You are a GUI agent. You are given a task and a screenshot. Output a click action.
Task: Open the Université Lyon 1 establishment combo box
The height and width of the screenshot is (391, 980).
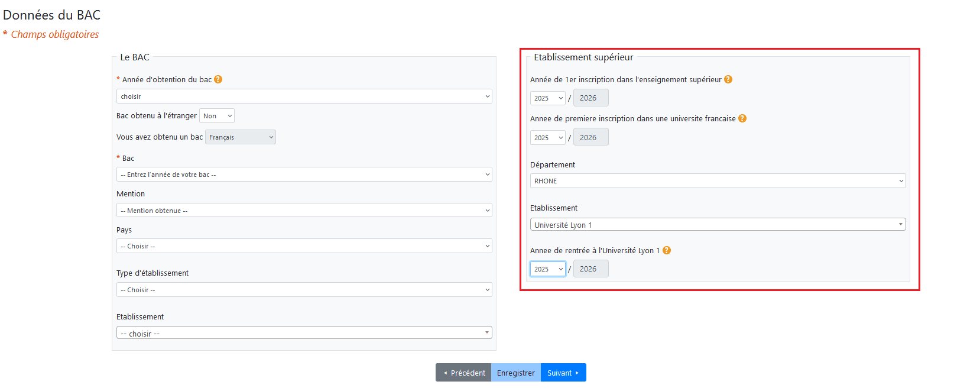(718, 225)
